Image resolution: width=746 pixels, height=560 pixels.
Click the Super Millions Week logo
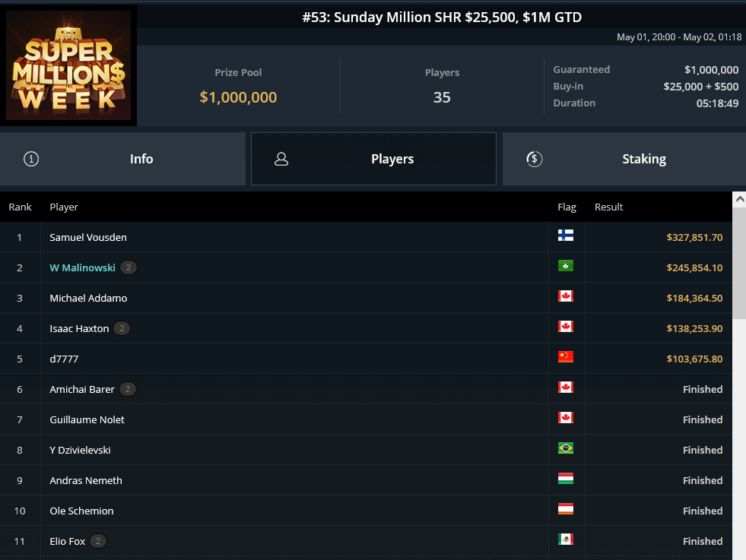pos(68,65)
